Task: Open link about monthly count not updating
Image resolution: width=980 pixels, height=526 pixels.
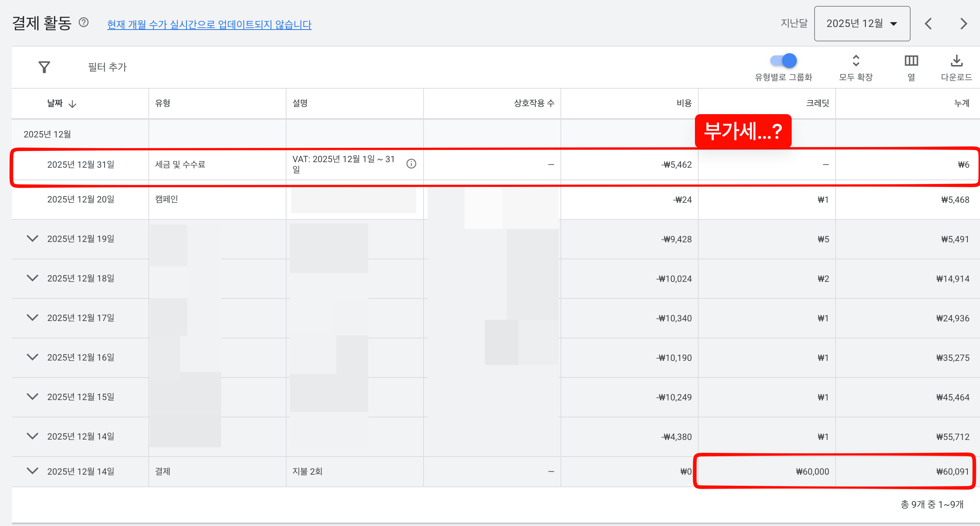Action: click(x=209, y=25)
